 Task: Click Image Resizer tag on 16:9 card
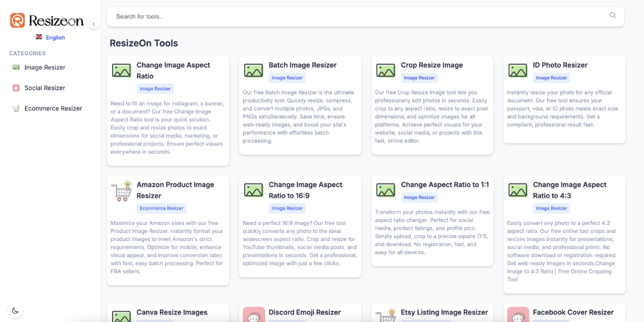287,208
